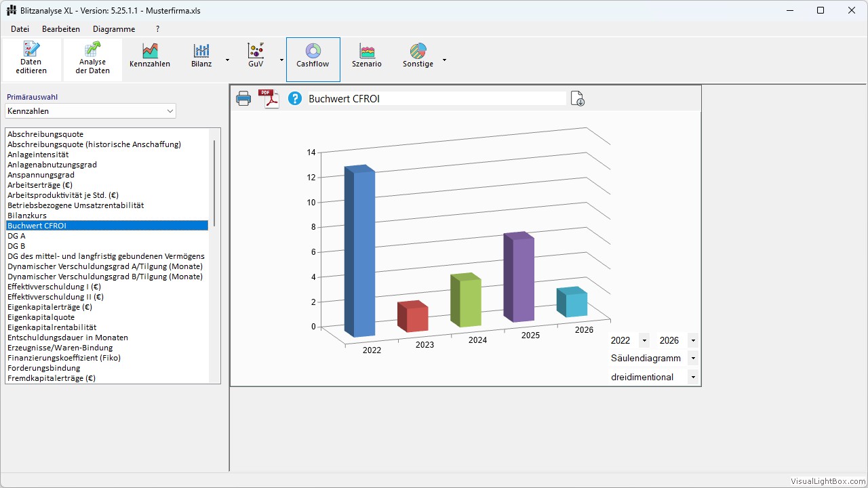Open the Primärauswahl Kennzahlen combo box
The image size is (868, 488).
point(90,111)
